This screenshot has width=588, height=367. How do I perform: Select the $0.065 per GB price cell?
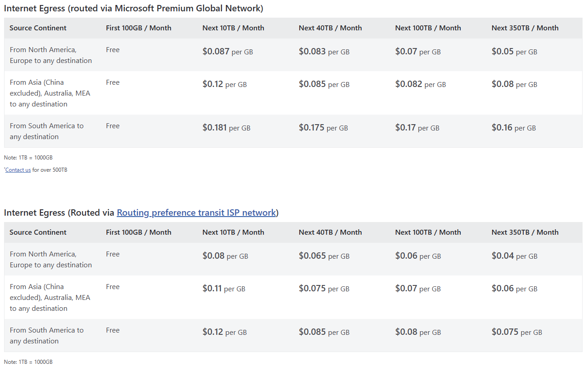click(x=324, y=256)
